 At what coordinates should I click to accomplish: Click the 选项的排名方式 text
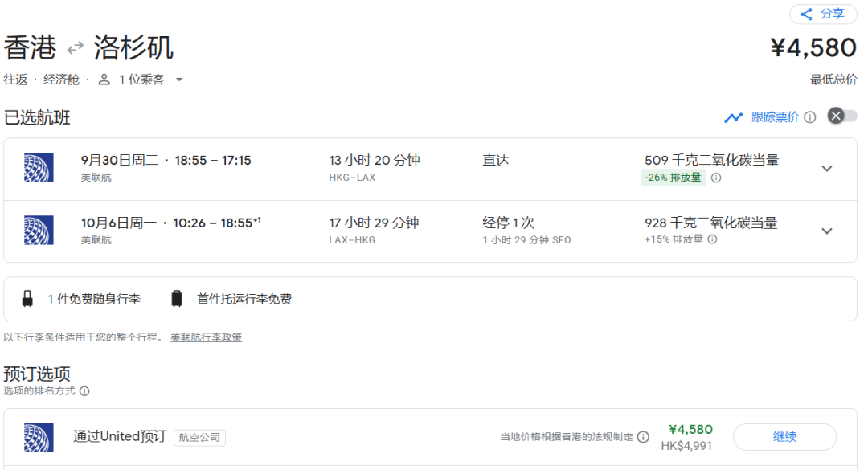point(39,390)
